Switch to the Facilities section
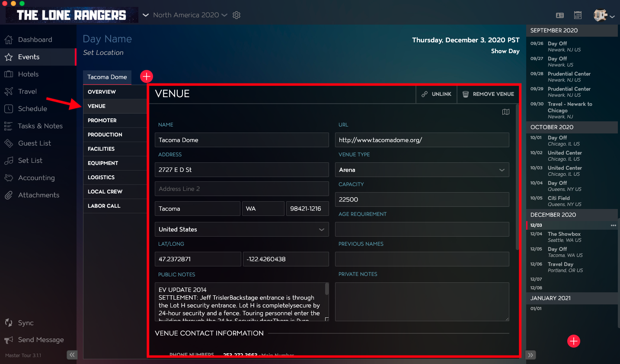 tap(115, 149)
